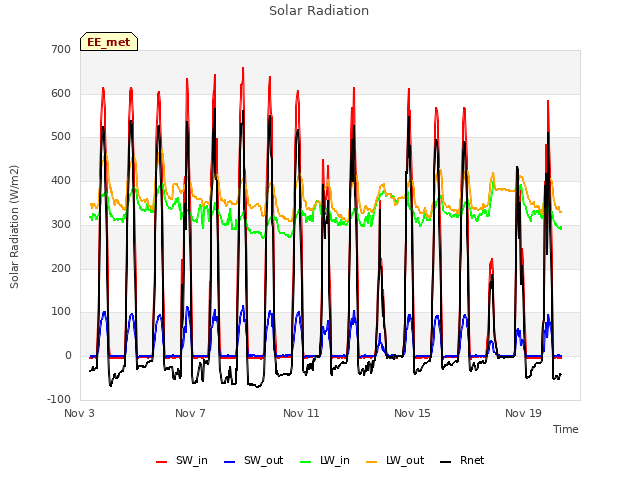This screenshot has height=480, width=640.
Task: Click the EE_met annotation label
Action: coord(109,42)
